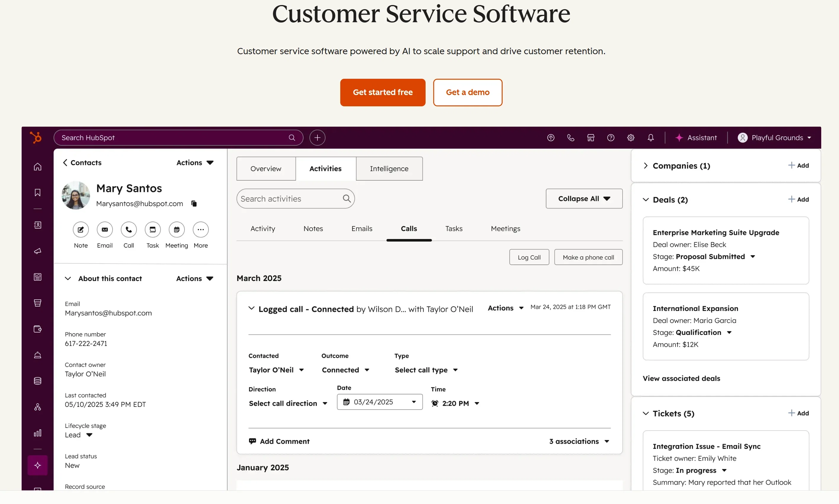Open the Collapse All dropdown
Viewport: 839px width, 504px height.
point(584,198)
